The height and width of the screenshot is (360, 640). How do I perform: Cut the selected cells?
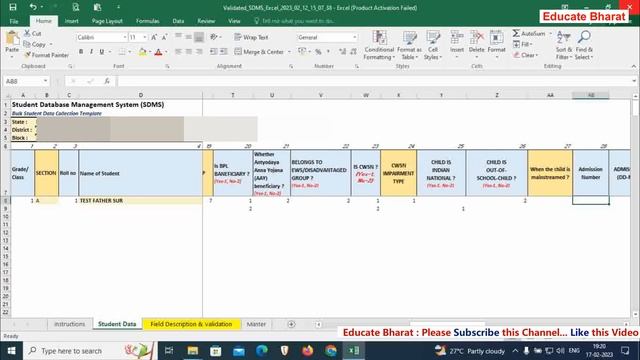pyautogui.click(x=33, y=33)
